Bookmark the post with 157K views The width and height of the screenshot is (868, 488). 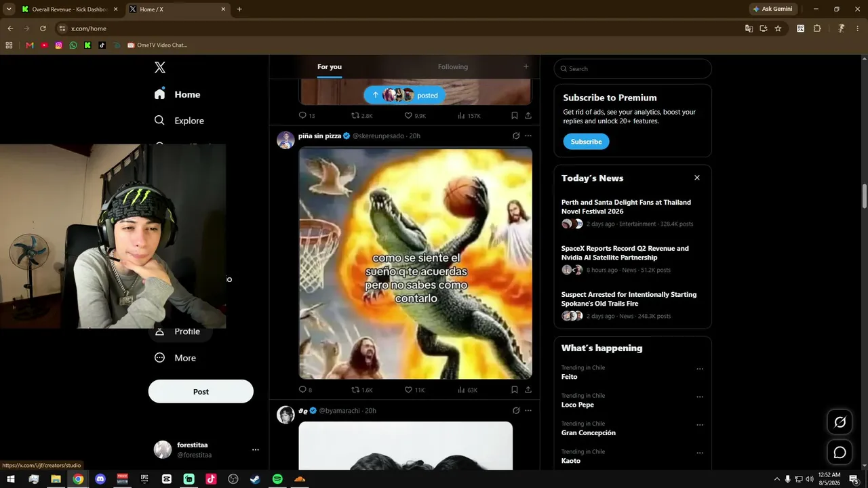(515, 115)
